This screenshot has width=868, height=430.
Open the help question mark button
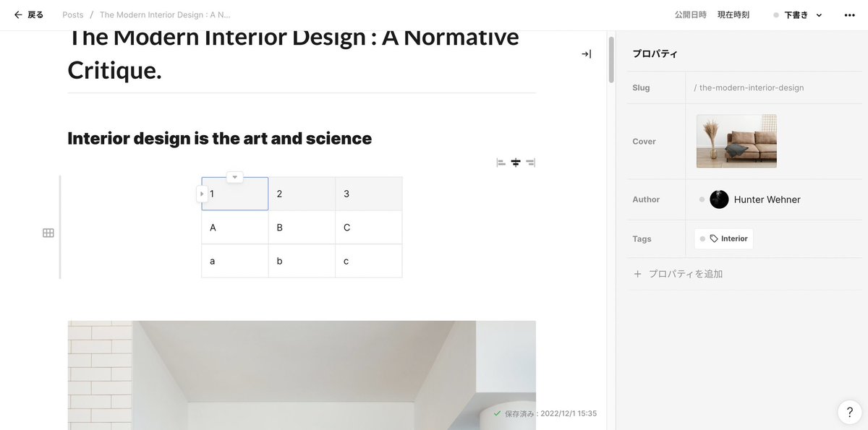click(x=849, y=412)
